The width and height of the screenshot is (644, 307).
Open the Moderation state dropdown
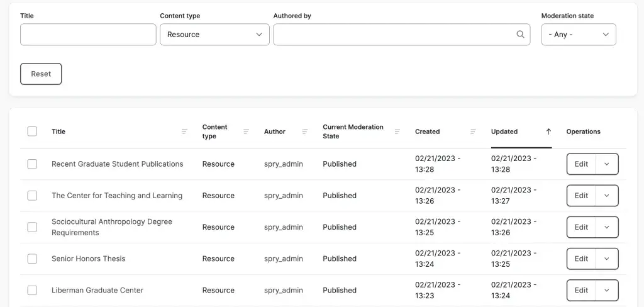coord(578,35)
